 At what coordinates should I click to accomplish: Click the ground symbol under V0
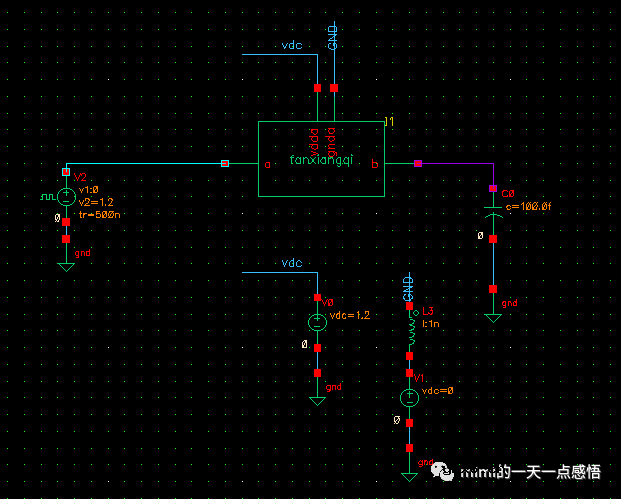pos(317,398)
